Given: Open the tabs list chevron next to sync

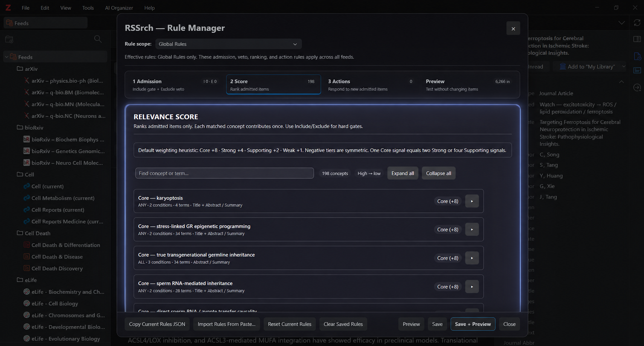Looking at the screenshot, I should coord(621,23).
